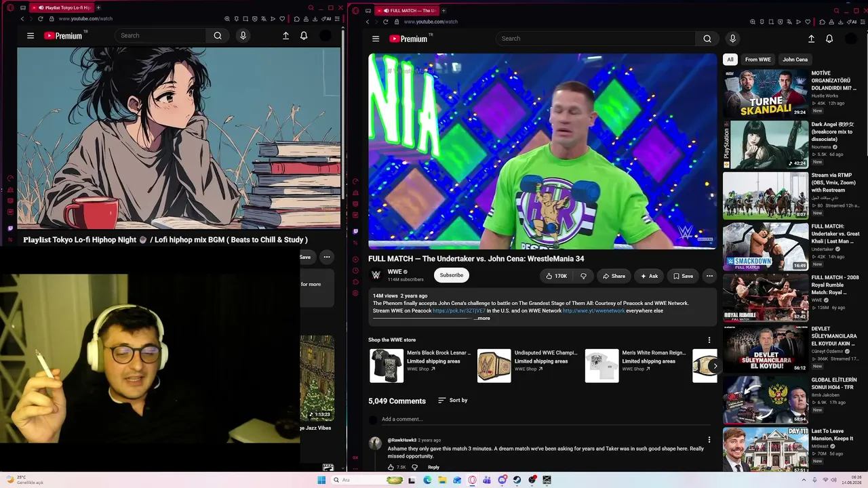Share the WWE video
Screen dimensions: 868x488
(x=614, y=276)
